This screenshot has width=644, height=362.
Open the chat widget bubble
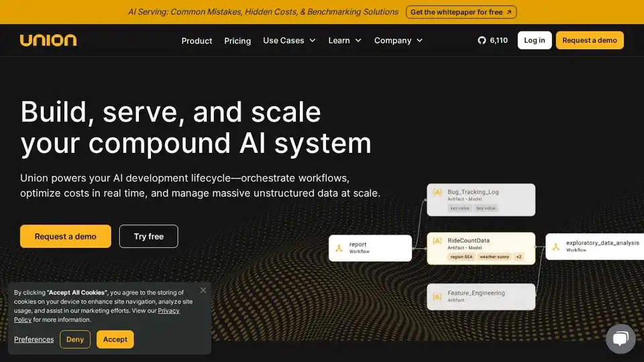(x=621, y=339)
